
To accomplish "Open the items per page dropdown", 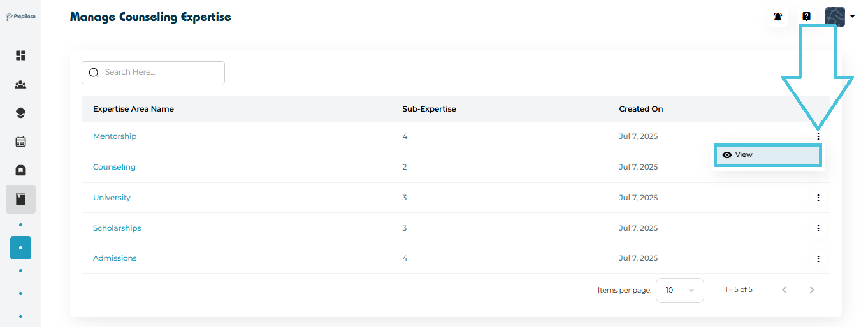I will [x=679, y=290].
